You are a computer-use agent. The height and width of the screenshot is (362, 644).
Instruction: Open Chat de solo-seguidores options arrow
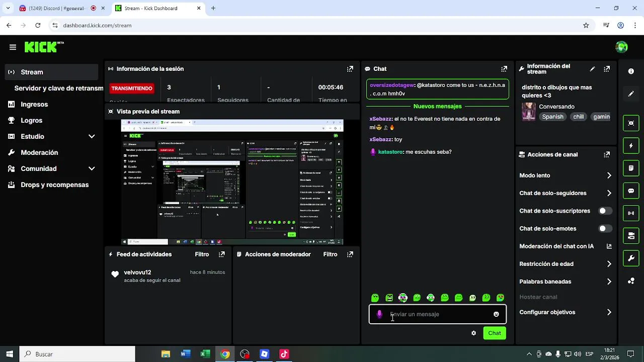tap(609, 193)
